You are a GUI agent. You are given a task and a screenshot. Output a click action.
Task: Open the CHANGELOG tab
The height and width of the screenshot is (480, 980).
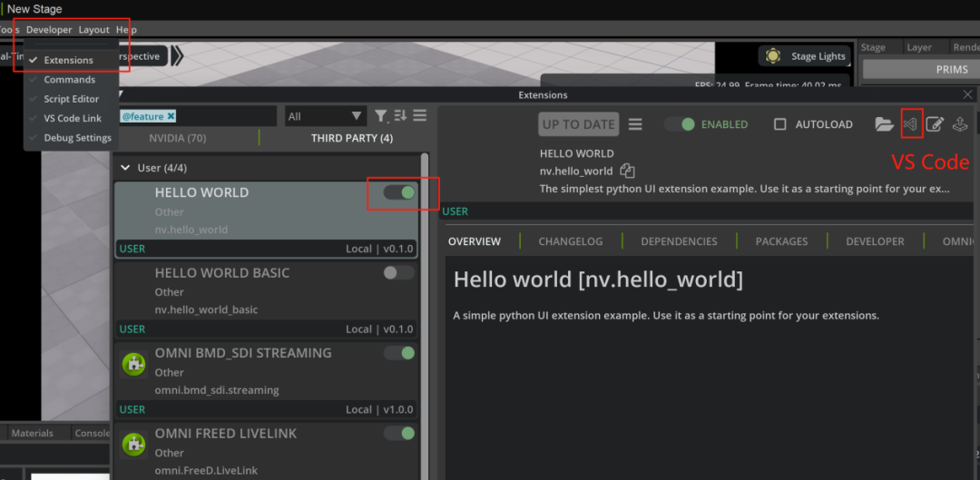coord(571,241)
